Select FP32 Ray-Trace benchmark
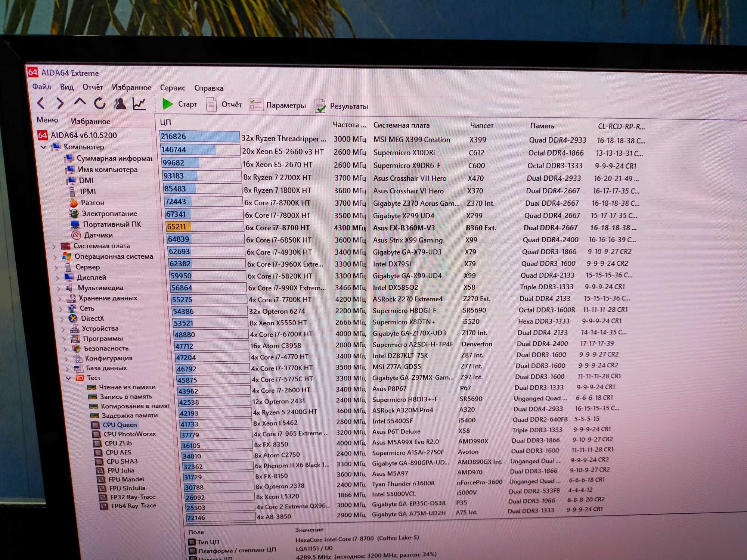The height and width of the screenshot is (560, 747). click(x=127, y=497)
